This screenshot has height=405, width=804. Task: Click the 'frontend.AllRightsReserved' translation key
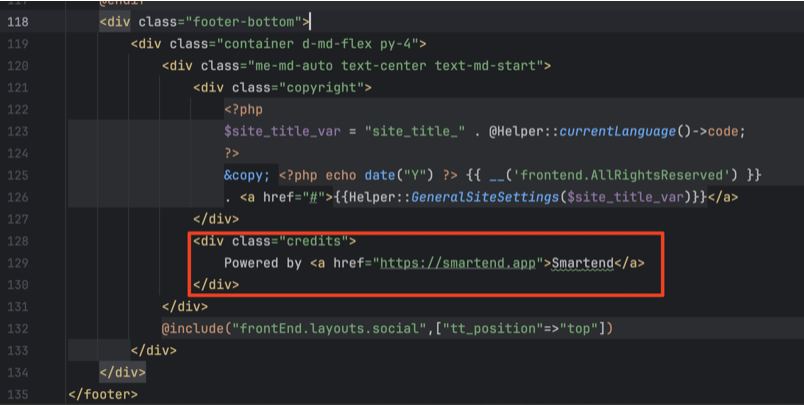coord(621,175)
